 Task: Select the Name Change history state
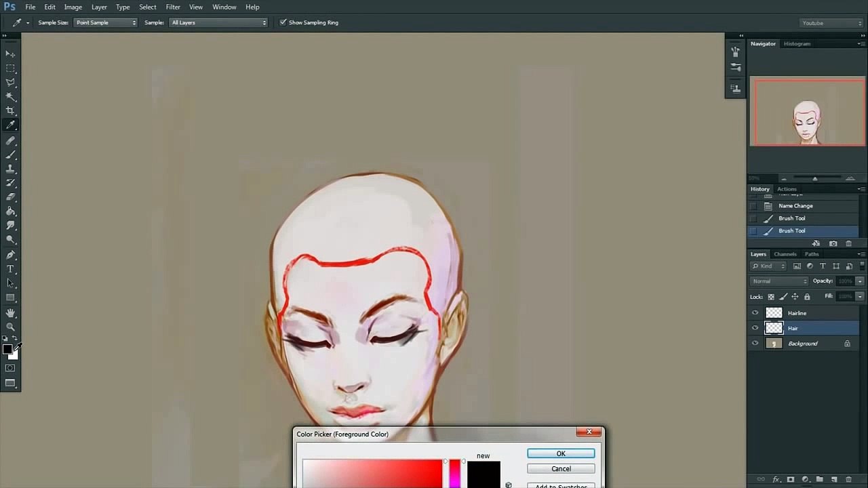(x=795, y=206)
